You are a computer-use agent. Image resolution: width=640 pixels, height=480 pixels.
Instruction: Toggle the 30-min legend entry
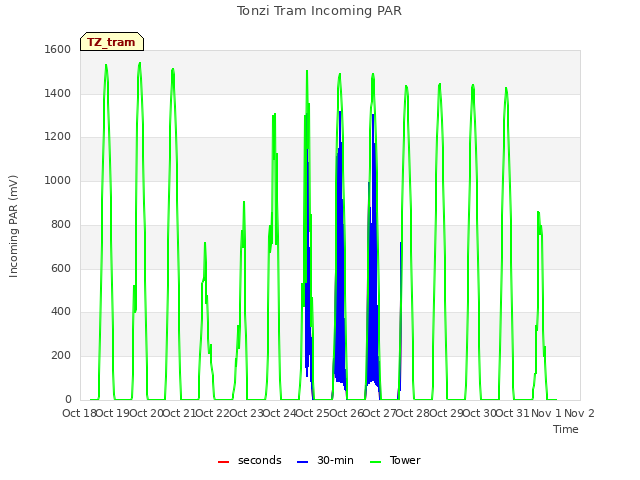pyautogui.click(x=325, y=460)
